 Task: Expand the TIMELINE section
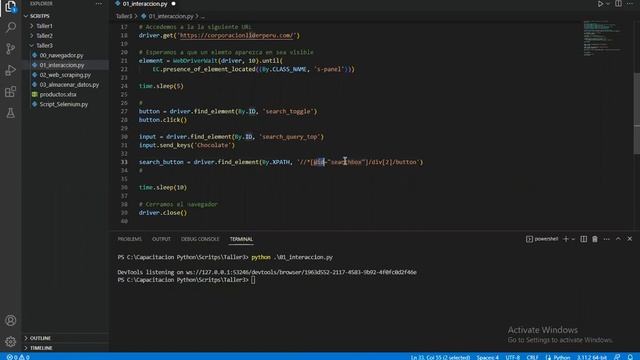[x=41, y=348]
